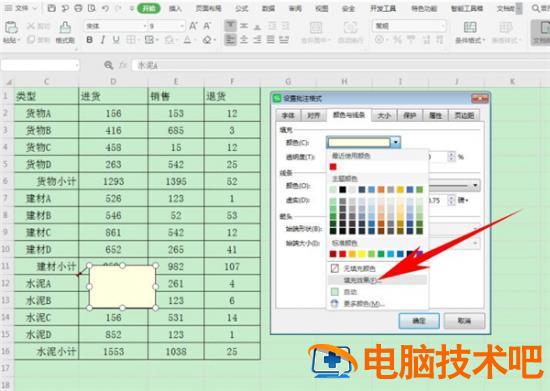Click the fx insert function icon
This screenshot has height=391, width=550.
(x=122, y=65)
